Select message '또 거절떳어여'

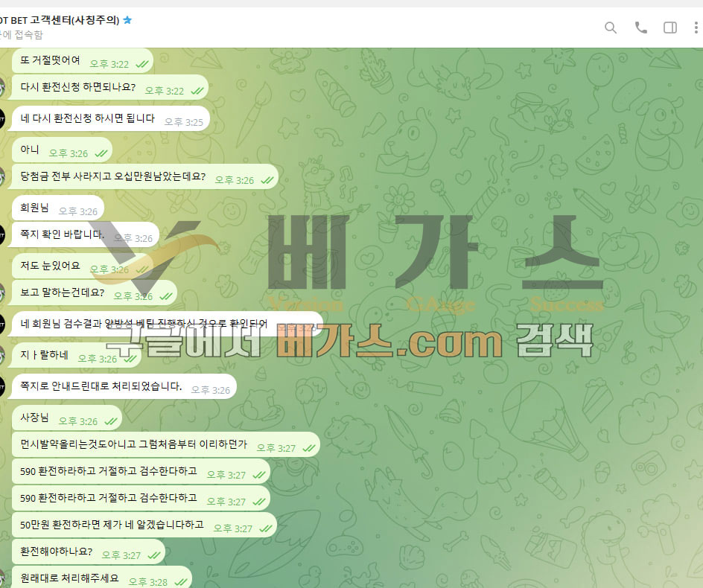pos(83,60)
